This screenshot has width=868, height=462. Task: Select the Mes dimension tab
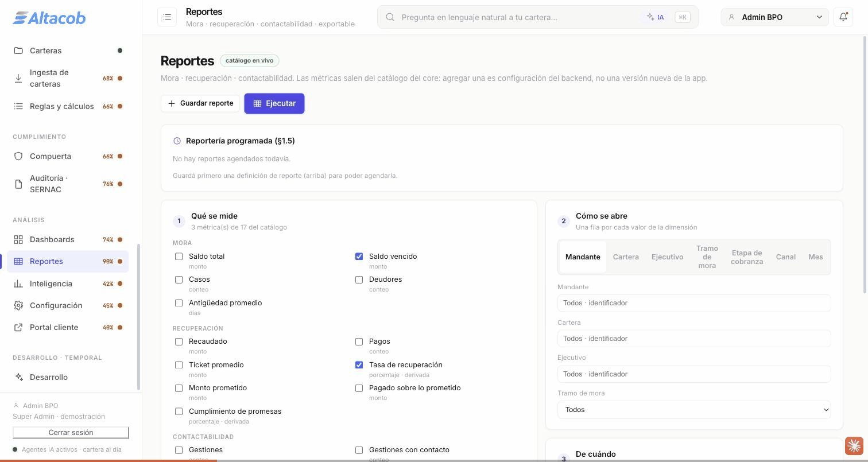pyautogui.click(x=816, y=257)
